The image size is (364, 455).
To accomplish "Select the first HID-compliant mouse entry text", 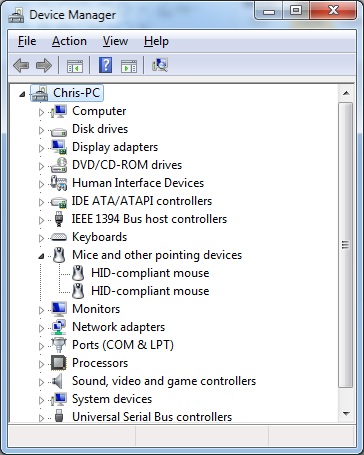I will pos(150,273).
